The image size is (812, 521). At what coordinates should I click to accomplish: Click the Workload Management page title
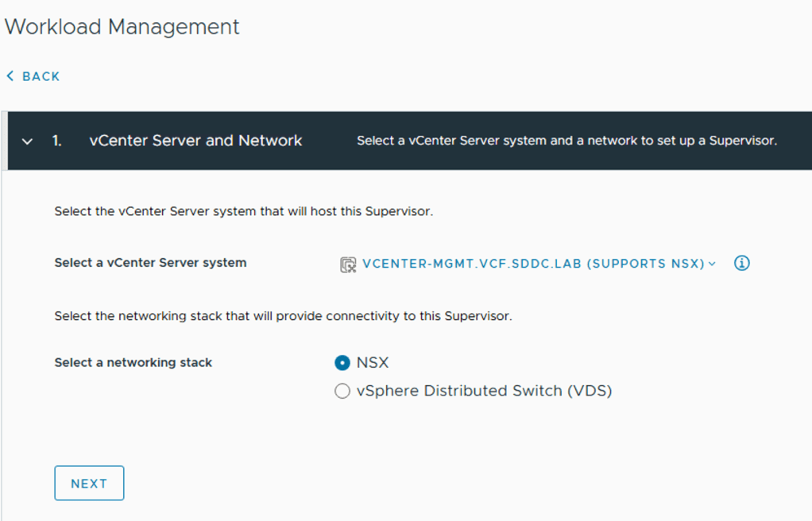[122, 26]
